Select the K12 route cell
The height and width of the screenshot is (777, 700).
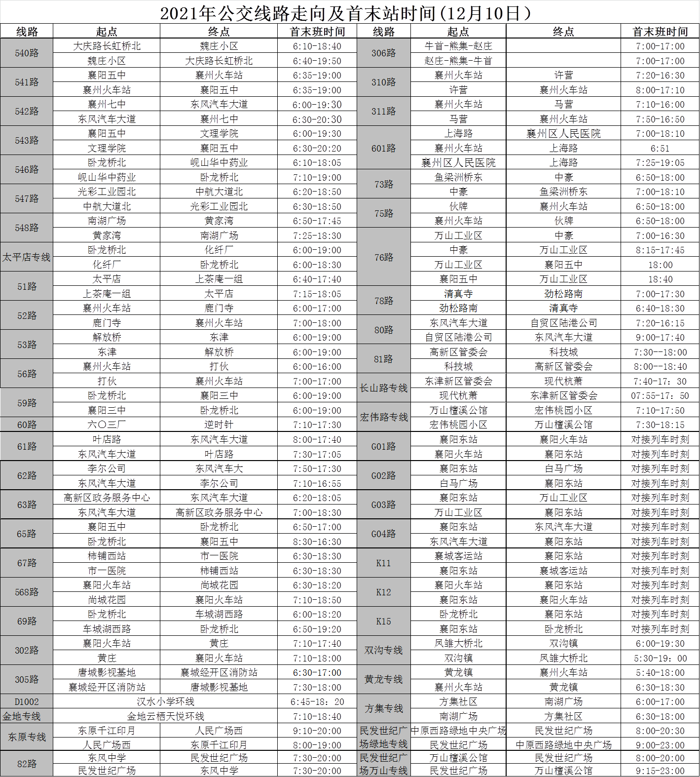coord(383,592)
